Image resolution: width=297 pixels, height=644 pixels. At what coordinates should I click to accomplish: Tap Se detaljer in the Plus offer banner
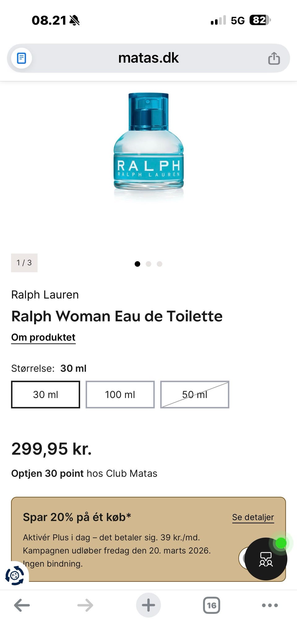253,517
